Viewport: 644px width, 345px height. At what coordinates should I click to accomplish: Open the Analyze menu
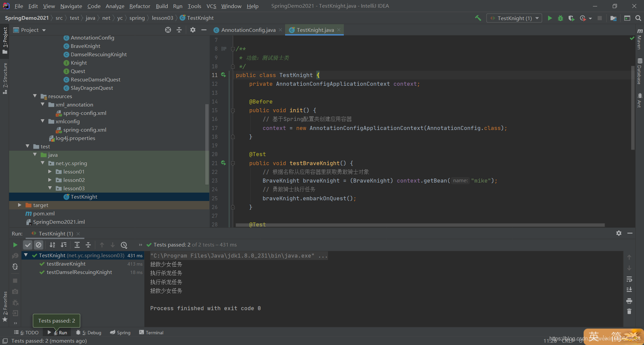click(115, 6)
